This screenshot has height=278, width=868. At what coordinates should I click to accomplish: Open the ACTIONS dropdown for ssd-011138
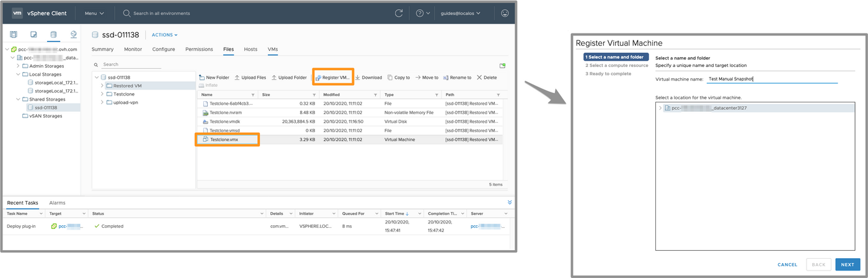pyautogui.click(x=164, y=35)
